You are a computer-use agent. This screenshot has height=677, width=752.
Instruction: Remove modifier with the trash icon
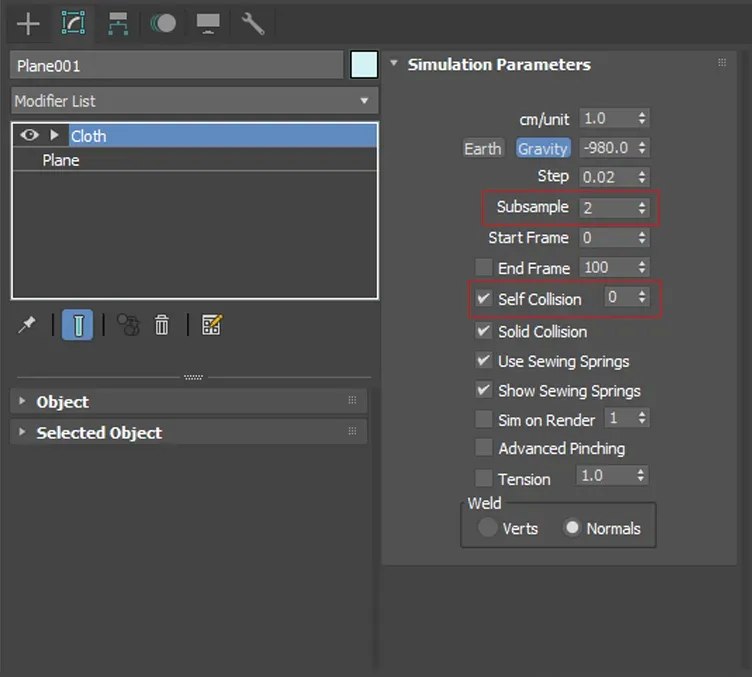(162, 325)
